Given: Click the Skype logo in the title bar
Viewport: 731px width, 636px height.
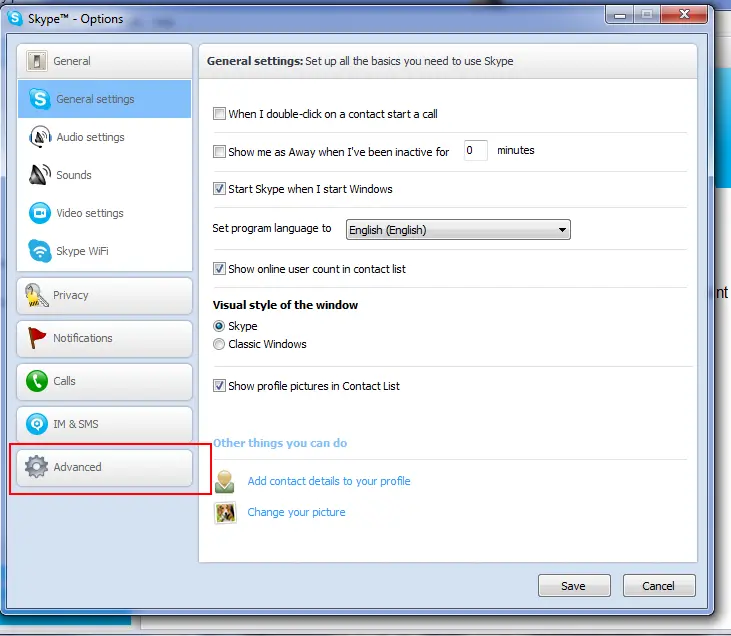Looking at the screenshot, I should pos(15,18).
